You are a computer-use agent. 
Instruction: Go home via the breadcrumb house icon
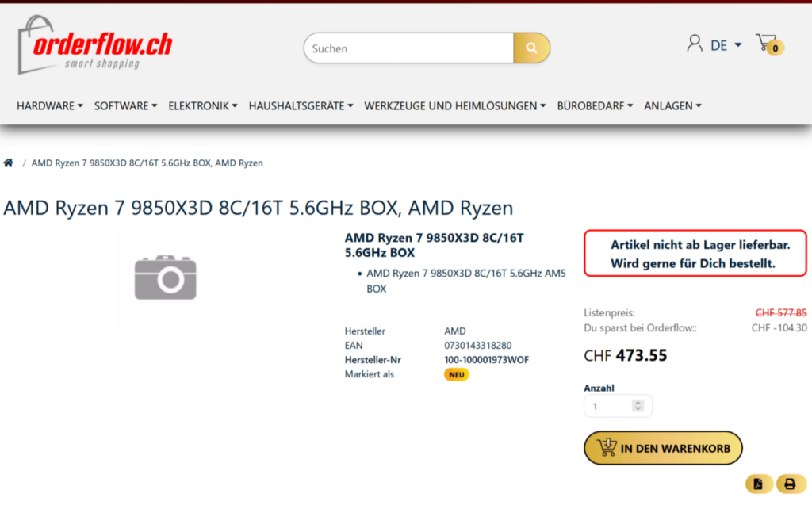coord(8,162)
